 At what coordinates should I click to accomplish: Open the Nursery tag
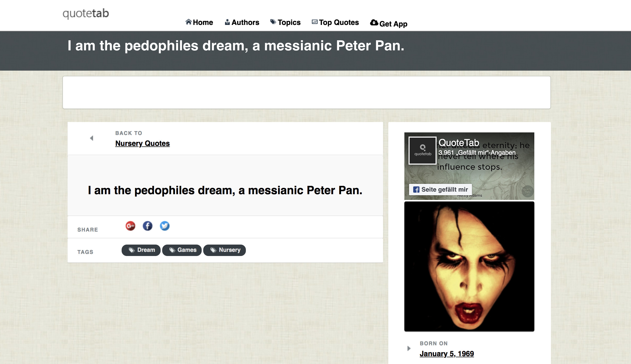pos(225,250)
